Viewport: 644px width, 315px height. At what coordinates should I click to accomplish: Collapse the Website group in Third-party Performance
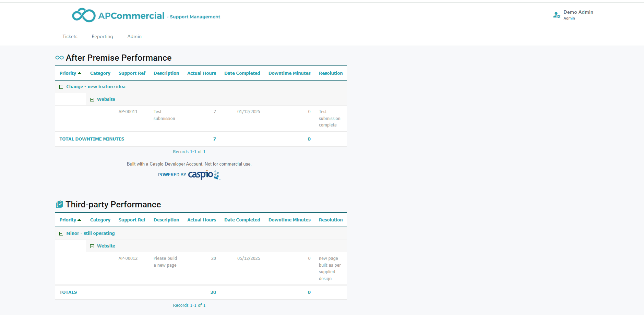pyautogui.click(x=92, y=246)
